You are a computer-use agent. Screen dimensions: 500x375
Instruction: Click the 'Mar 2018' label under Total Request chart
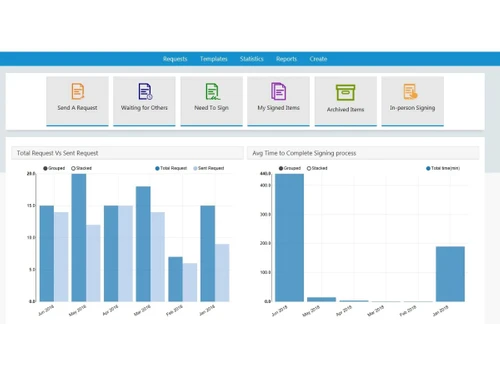click(x=142, y=310)
